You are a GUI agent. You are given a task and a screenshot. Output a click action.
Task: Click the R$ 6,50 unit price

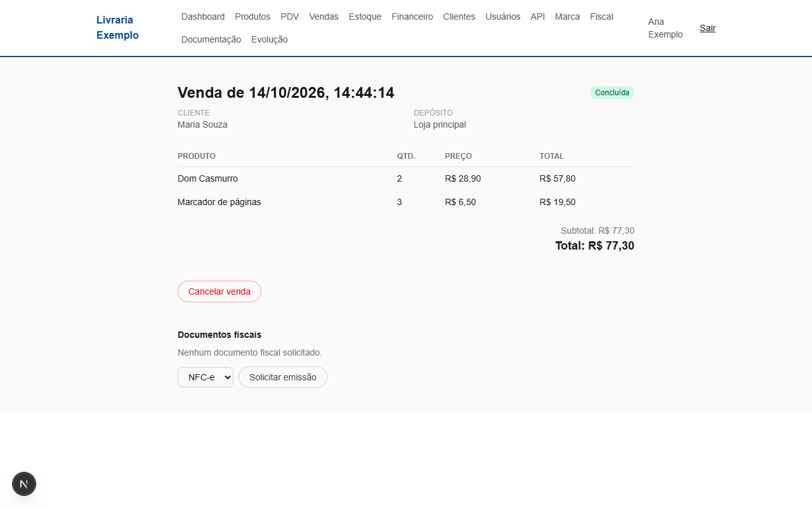[461, 202]
